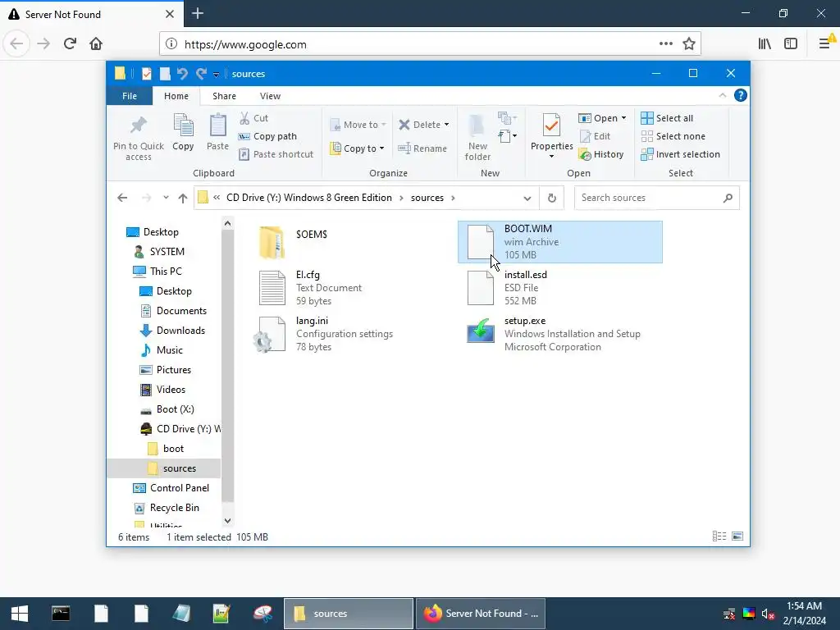Viewport: 840px width, 630px height.
Task: Collapse the ribbon with chevron
Action: click(x=722, y=95)
